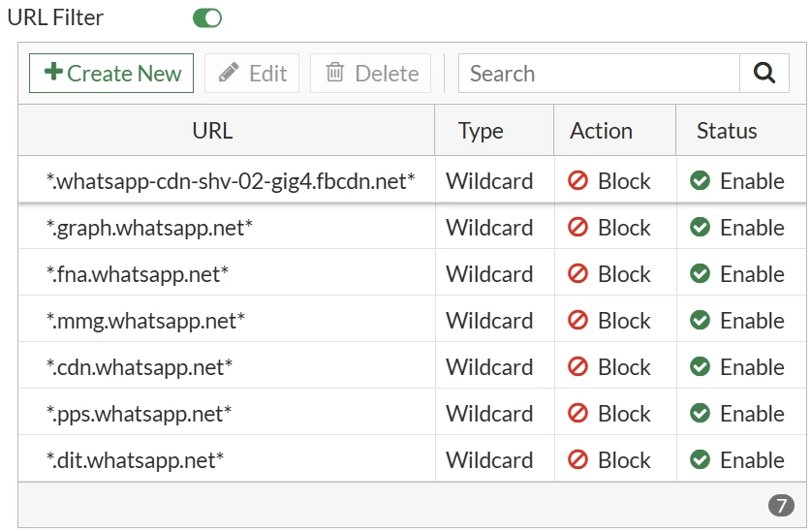Click the Delete button
The image size is (811, 532).
point(370,74)
